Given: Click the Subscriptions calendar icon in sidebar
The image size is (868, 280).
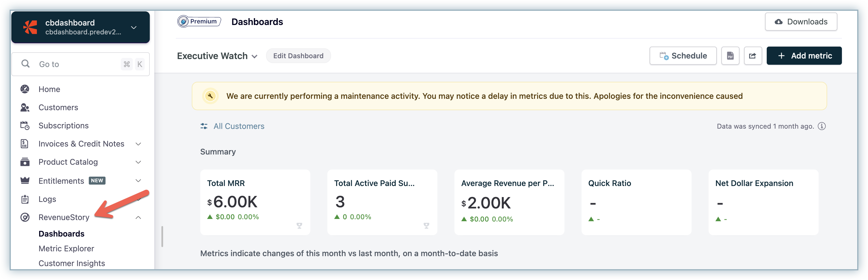Looking at the screenshot, I should [25, 126].
